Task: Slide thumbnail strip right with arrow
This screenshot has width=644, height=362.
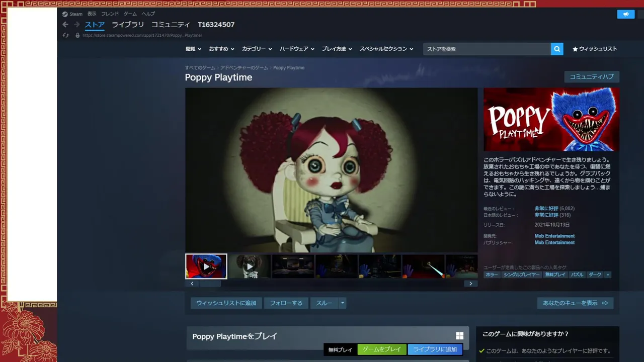Action: pos(470,284)
